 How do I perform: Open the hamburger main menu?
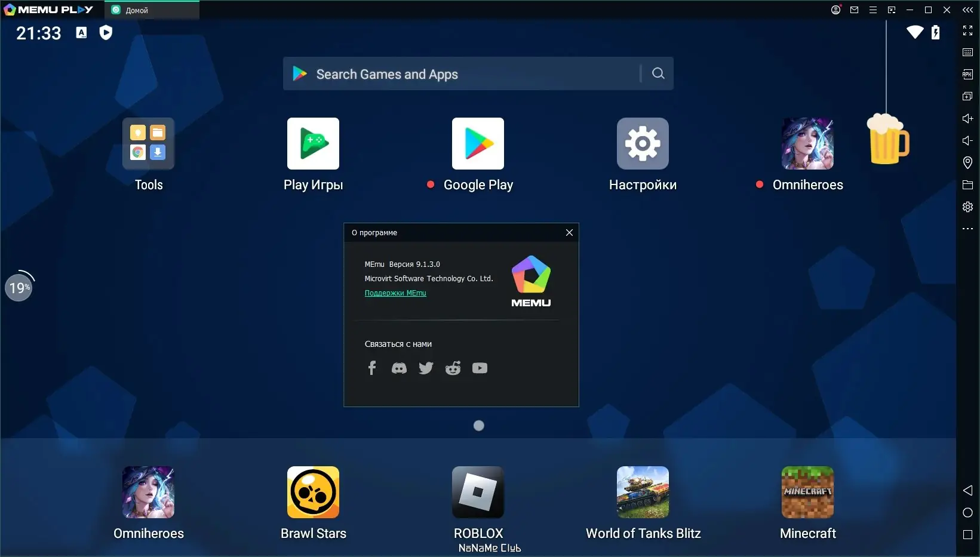[873, 10]
